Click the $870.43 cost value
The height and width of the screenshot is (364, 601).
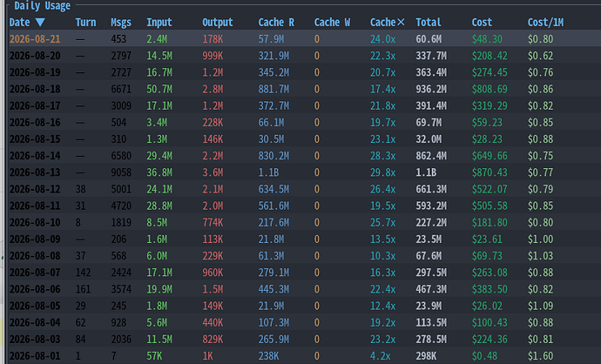(490, 172)
